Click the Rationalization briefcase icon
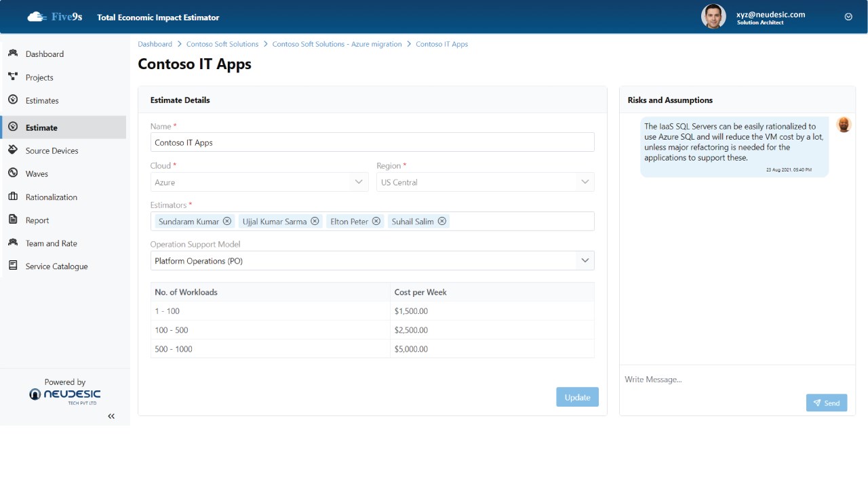This screenshot has height=488, width=868. tap(13, 197)
